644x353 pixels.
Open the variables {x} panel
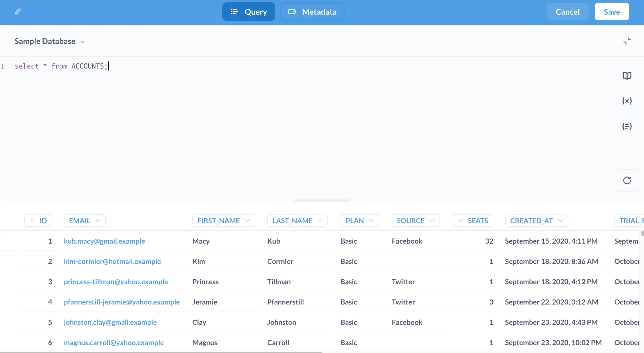[627, 101]
